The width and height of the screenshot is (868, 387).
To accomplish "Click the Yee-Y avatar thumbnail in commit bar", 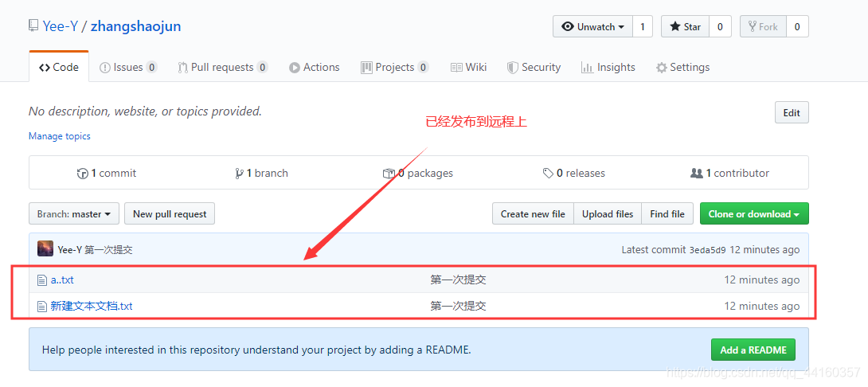I will [x=45, y=248].
